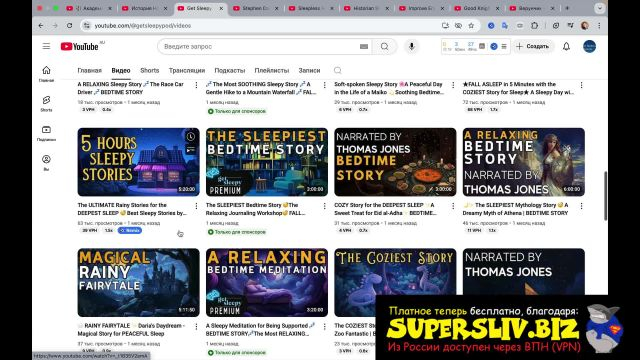Viewport: 640px width, 360px height.
Task: Open the YouTube hamburger guide menu
Action: [x=46, y=47]
